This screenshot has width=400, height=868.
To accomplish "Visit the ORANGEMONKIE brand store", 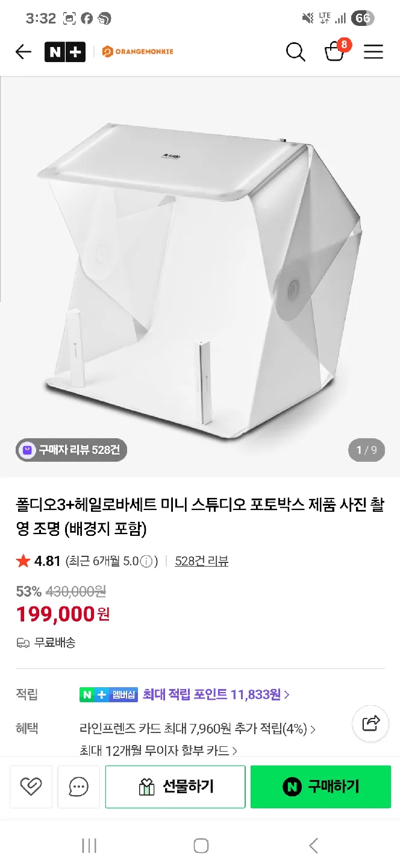I will coord(138,52).
